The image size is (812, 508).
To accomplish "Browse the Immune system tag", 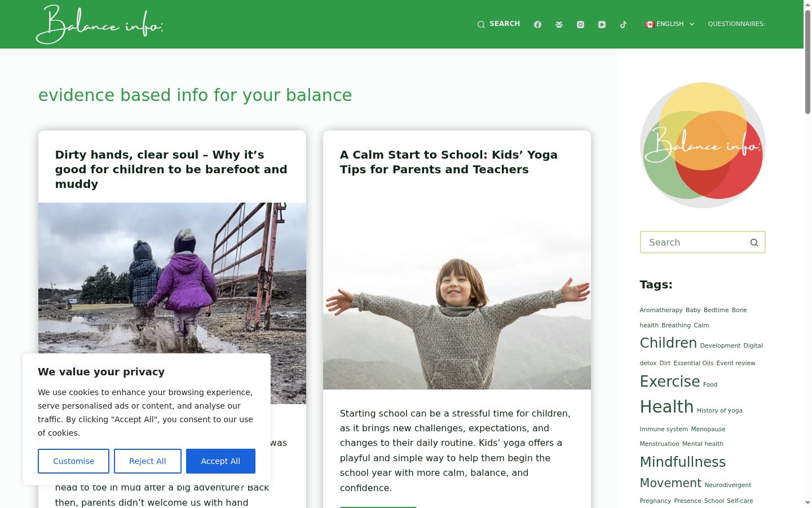I will coord(664,429).
